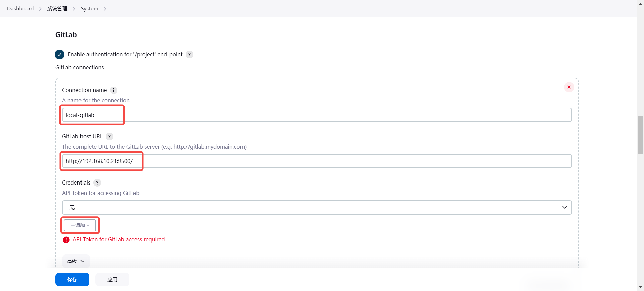The image size is (644, 291).
Task: Uncheck Enable authentication for '/project' end-point
Action: pos(60,55)
